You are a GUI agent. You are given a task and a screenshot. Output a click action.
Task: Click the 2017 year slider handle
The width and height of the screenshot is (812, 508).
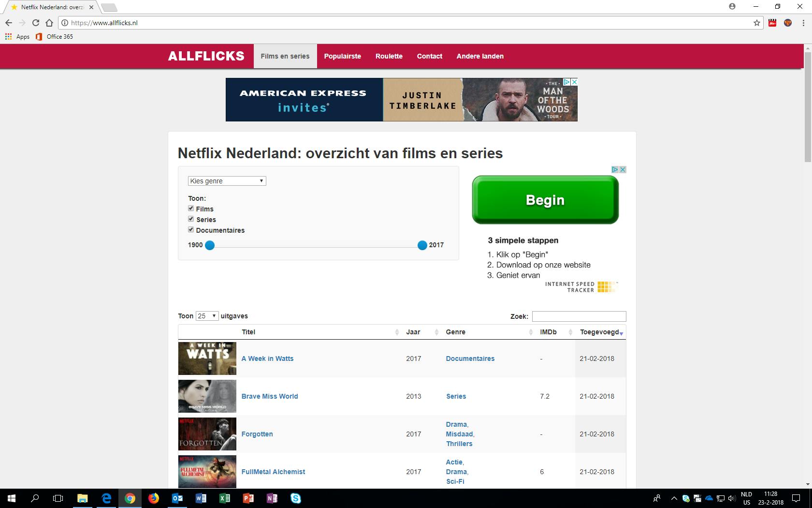point(422,245)
